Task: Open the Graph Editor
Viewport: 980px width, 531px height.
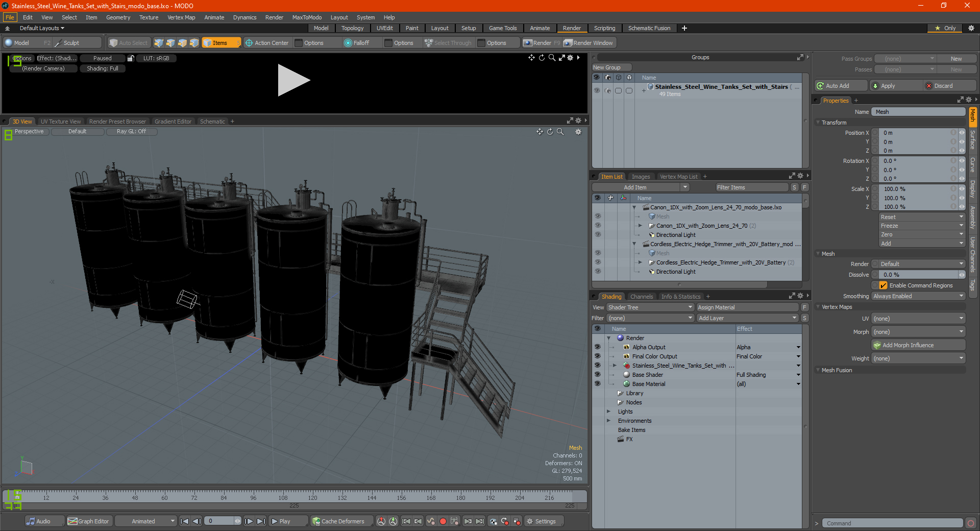Action: tap(88, 521)
